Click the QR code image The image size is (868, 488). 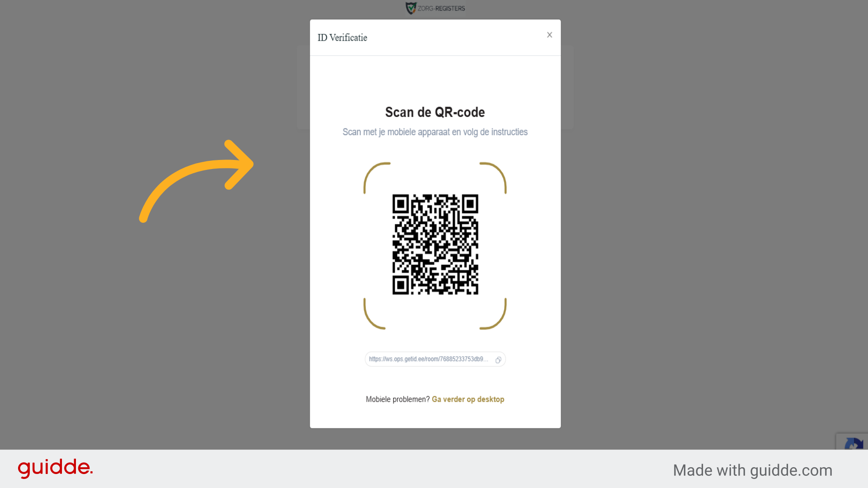[435, 244]
